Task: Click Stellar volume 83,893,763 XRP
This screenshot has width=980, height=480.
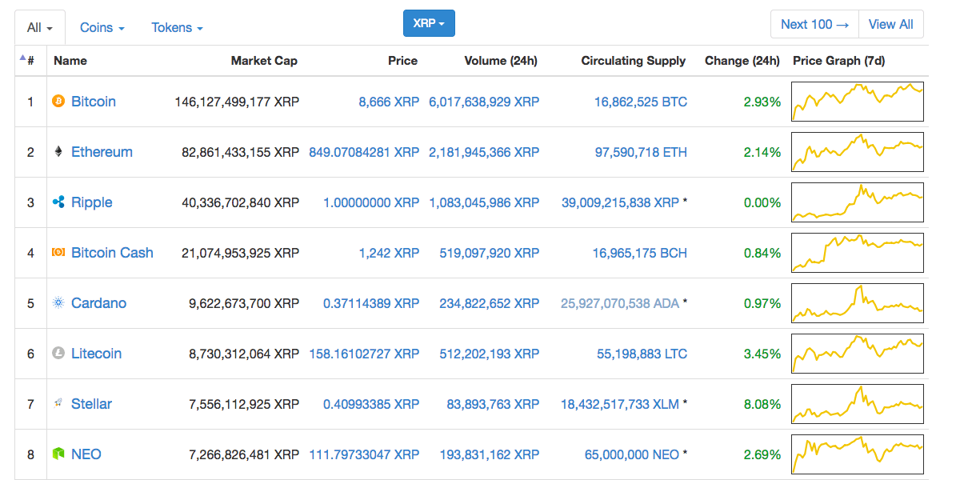Action: [x=493, y=404]
